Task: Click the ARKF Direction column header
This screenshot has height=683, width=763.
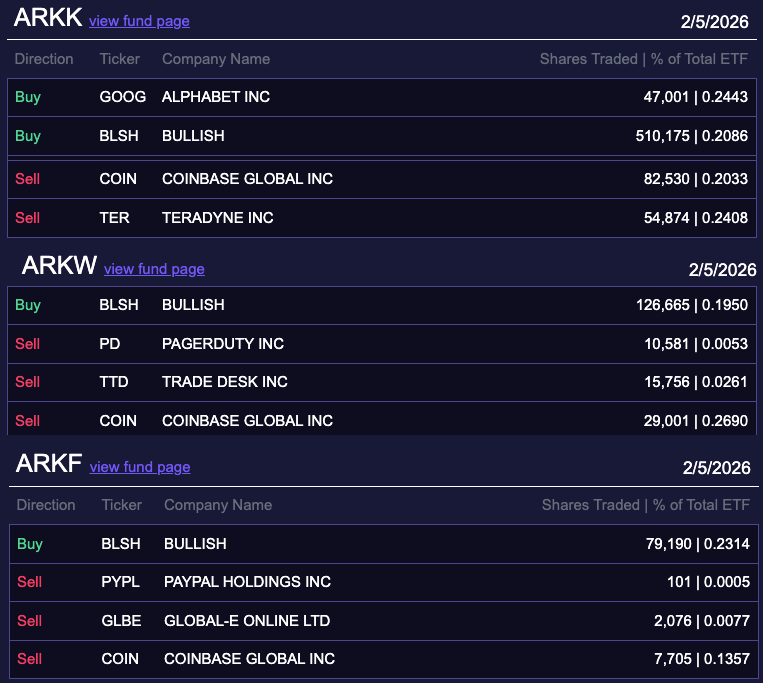Action: tap(46, 505)
